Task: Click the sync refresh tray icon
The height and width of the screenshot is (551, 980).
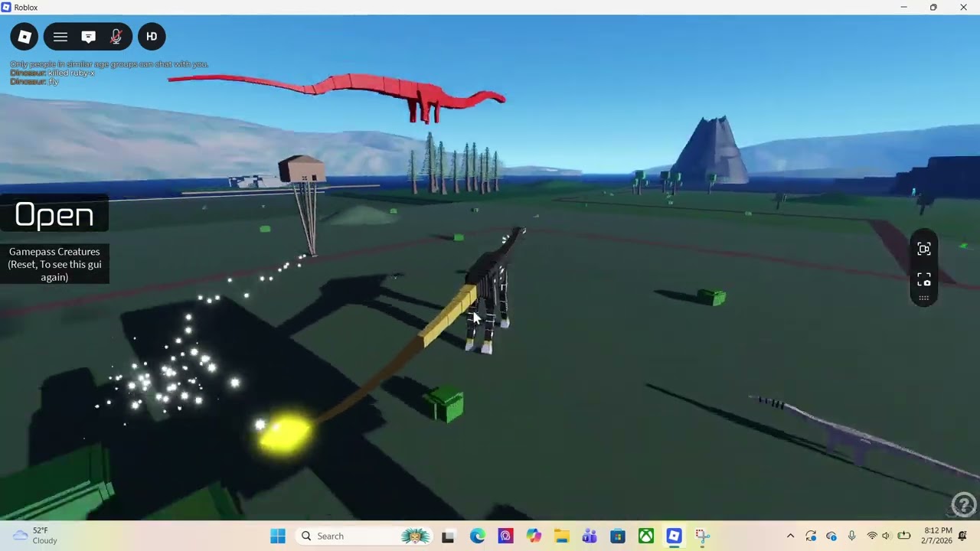Action: point(811,536)
